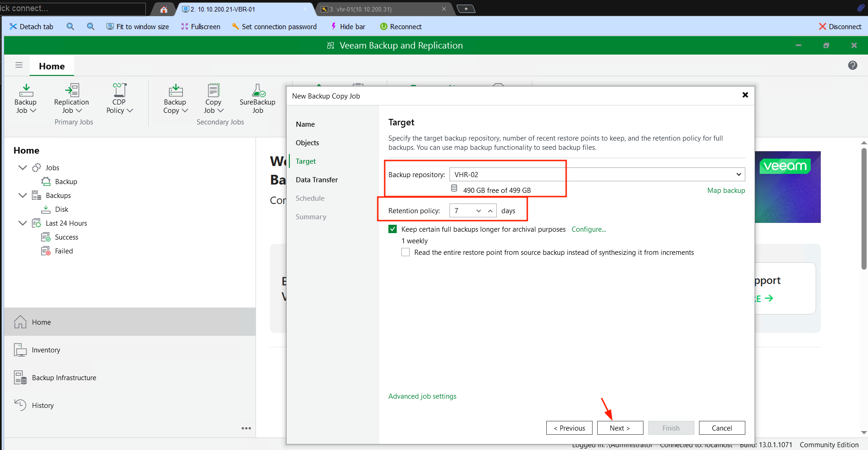Image resolution: width=868 pixels, height=450 pixels.
Task: Open the help question mark icon
Action: (853, 65)
